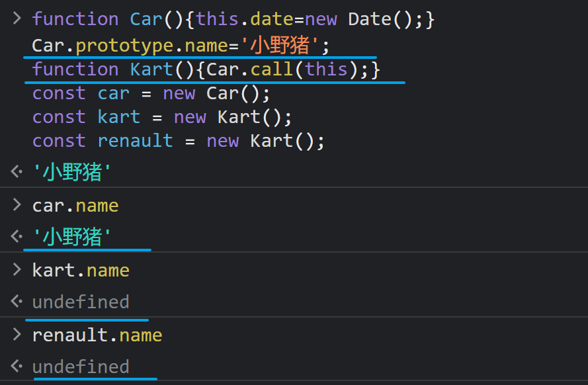Click the line 'const kart = new Kart();'
This screenshot has height=385, width=588.
(x=162, y=117)
